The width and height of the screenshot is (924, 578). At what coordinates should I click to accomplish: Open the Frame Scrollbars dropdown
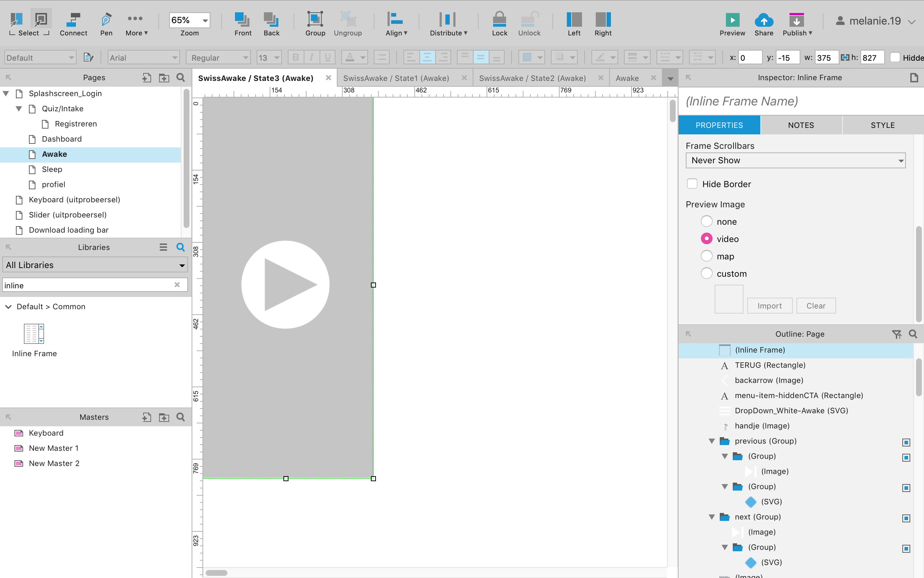coord(795,160)
